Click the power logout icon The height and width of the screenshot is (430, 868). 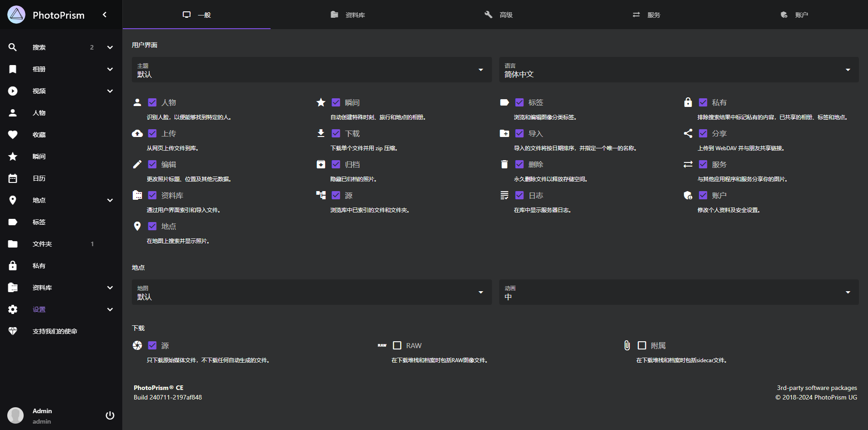110,415
